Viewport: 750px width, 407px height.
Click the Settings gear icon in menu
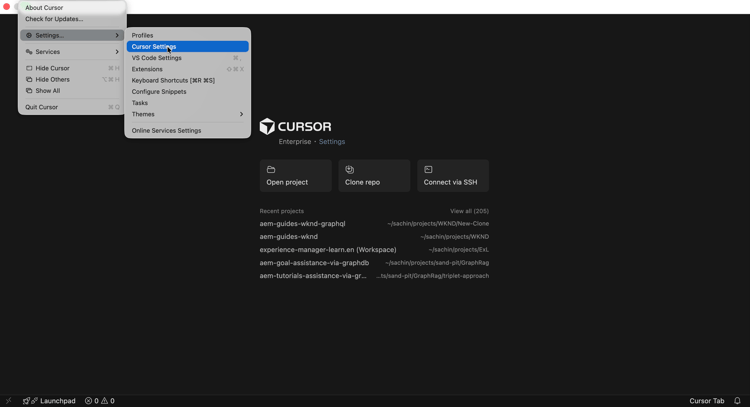coord(29,35)
